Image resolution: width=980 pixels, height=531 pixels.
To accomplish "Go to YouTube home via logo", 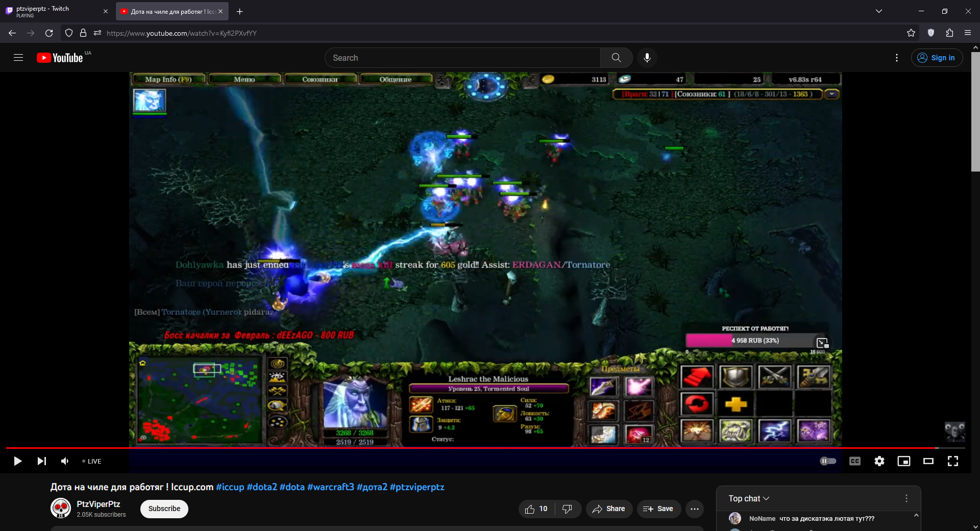I will tap(60, 58).
